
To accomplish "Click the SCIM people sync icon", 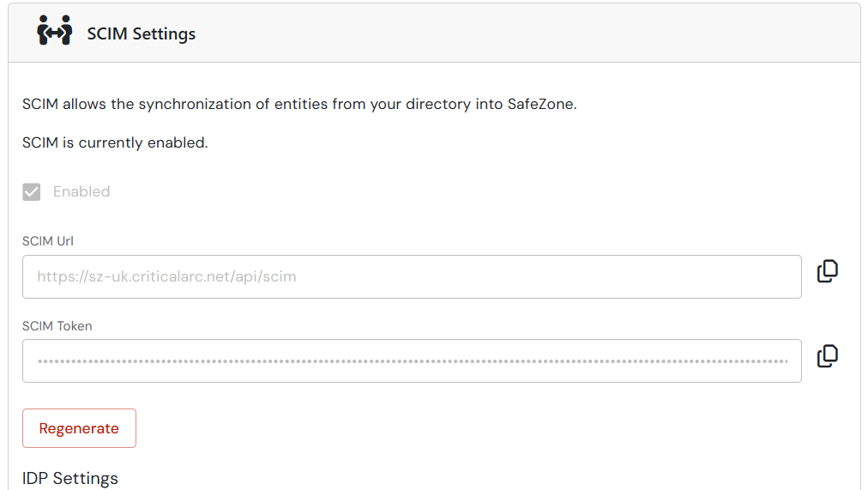I will pos(54,30).
